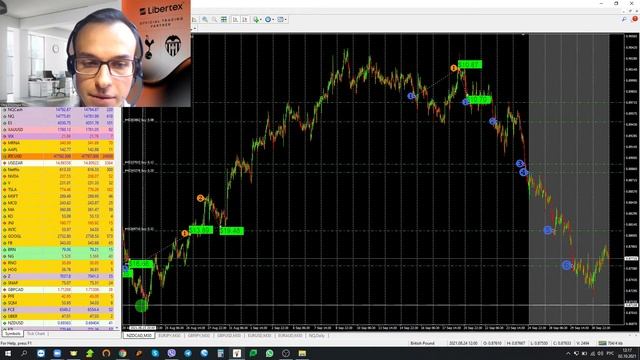Open Skype from the taskbar
The width and height of the screenshot is (640, 360).
pos(155,353)
